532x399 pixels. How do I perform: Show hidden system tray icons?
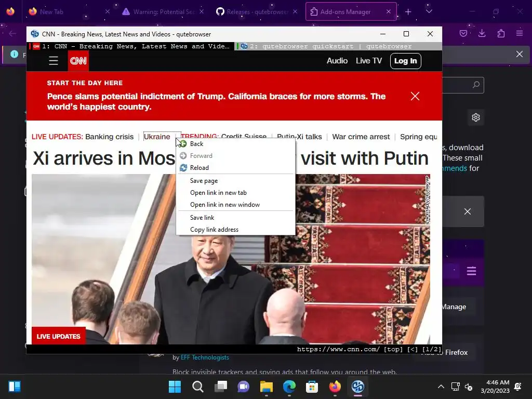(x=441, y=387)
